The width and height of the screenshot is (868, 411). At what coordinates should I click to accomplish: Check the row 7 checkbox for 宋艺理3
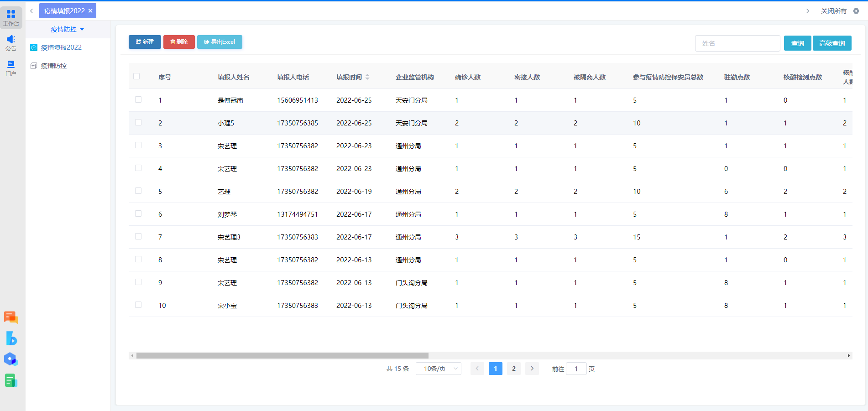point(138,236)
